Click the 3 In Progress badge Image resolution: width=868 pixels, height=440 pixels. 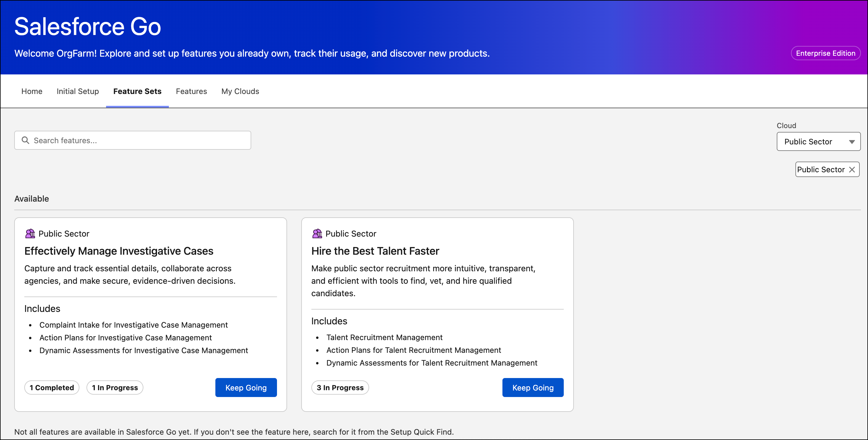click(340, 388)
